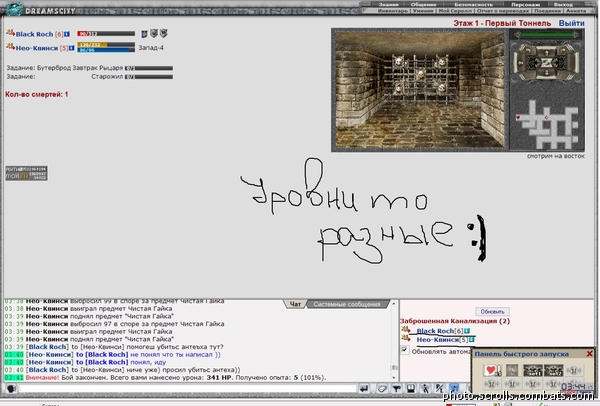
Task: Activate set2 slot in quick launch panel
Action: (x=554, y=370)
